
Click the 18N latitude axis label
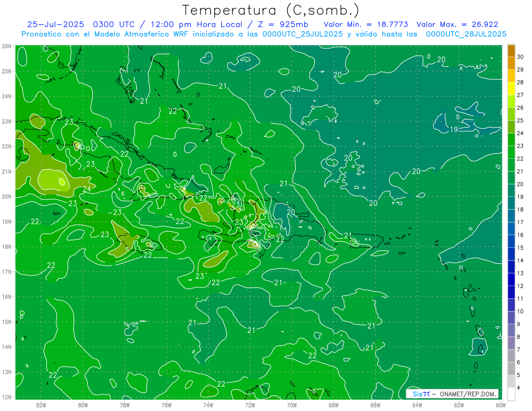click(7, 247)
